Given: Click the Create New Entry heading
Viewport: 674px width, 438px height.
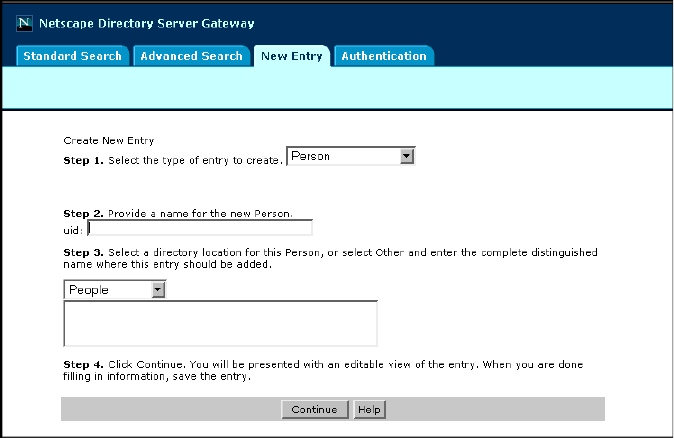Looking at the screenshot, I should [109, 141].
